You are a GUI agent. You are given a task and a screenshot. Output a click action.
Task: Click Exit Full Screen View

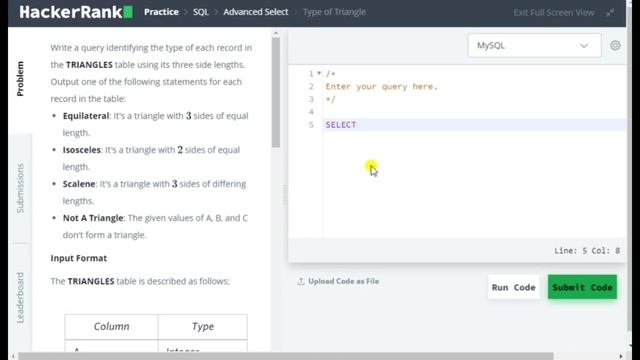click(x=554, y=13)
